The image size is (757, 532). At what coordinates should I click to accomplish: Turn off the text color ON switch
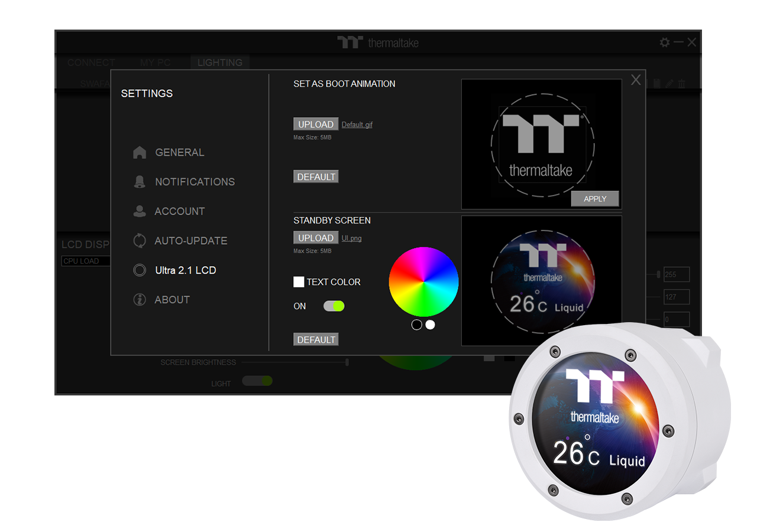point(334,306)
